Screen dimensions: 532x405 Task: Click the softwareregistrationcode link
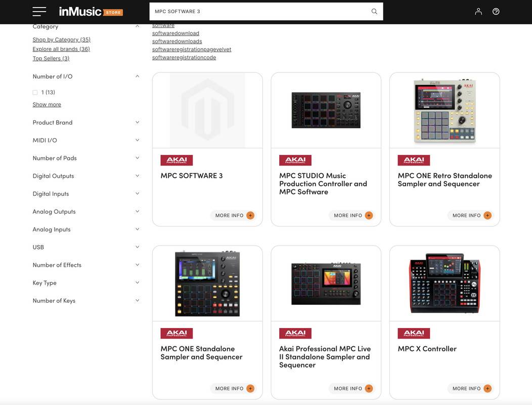pyautogui.click(x=184, y=58)
